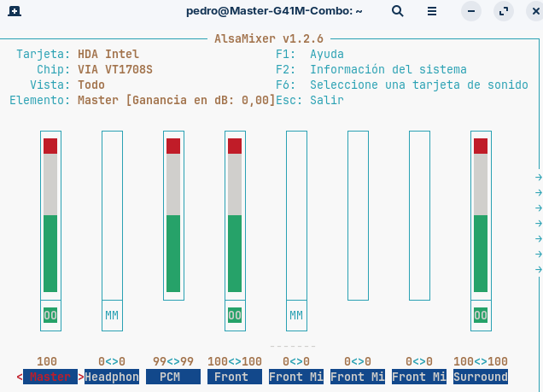Open the hamburger menu icon

(x=432, y=11)
